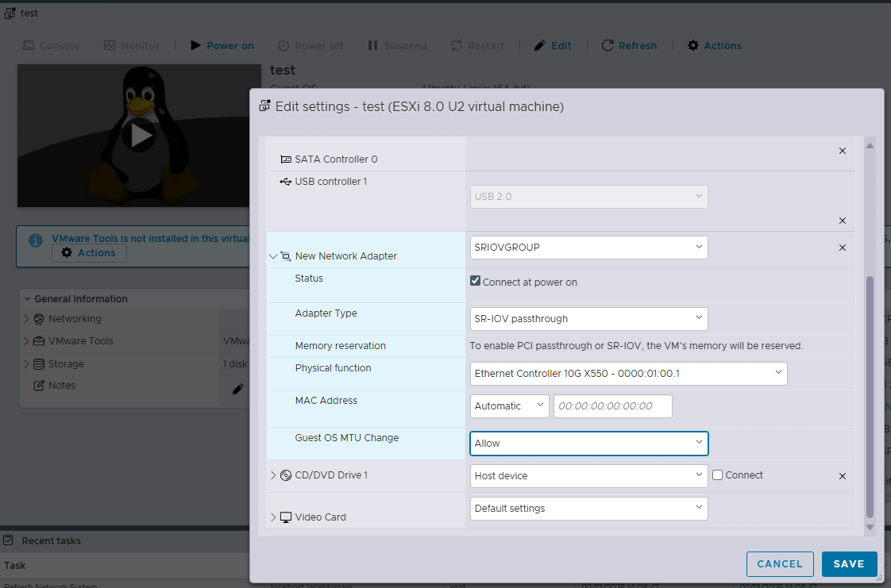This screenshot has width=891, height=588.
Task: Remove the USB controller 1 device
Action: 842,221
